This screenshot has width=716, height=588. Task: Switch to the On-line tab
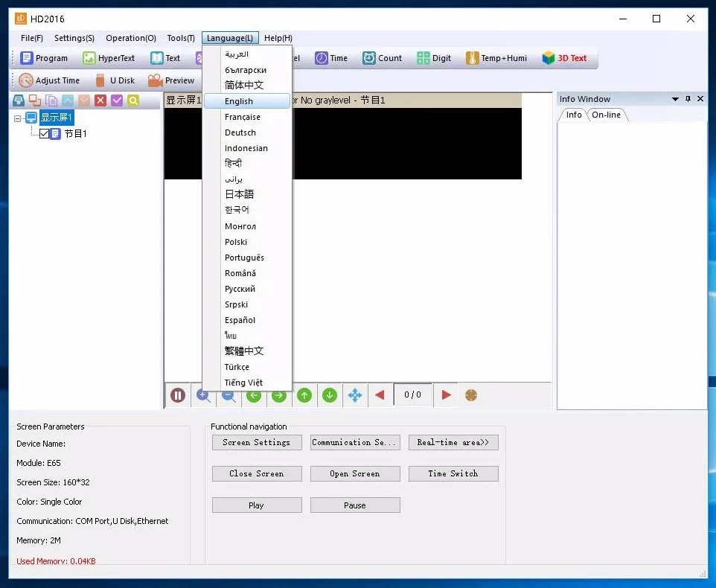tap(606, 115)
